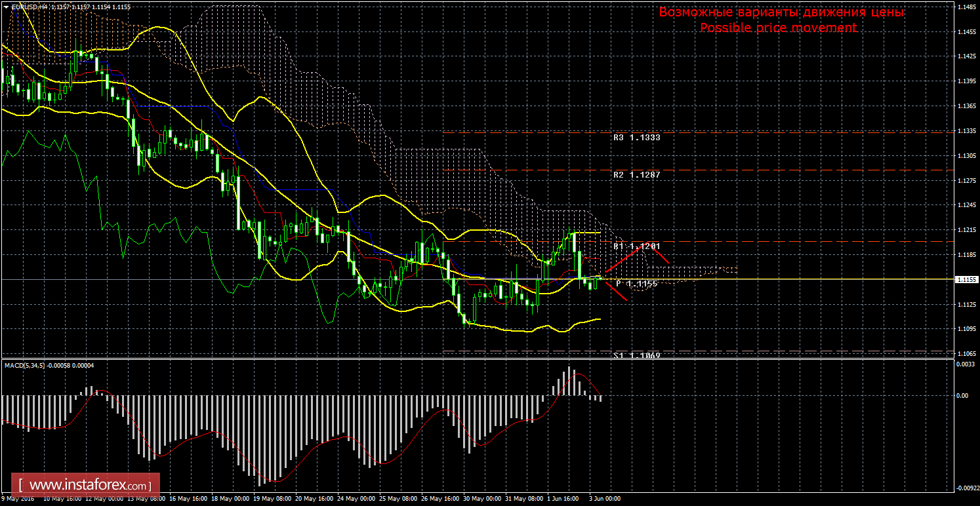The height and width of the screenshot is (506, 980).
Task: Select the P 1.1155 pivot label
Action: [637, 284]
